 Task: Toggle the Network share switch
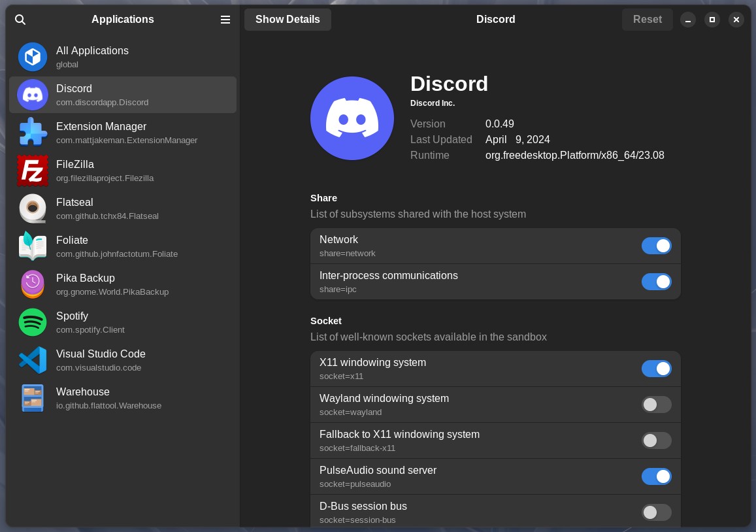[656, 246]
